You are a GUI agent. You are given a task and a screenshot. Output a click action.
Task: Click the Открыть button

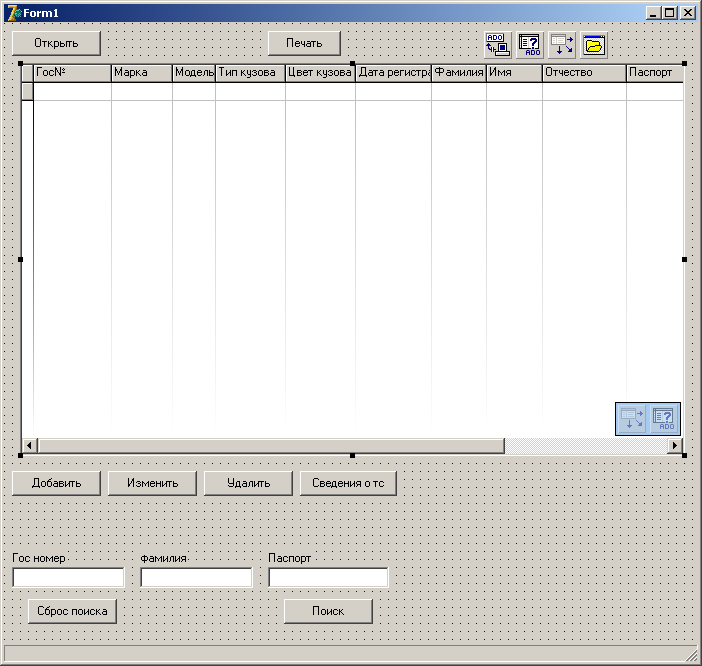coord(56,43)
